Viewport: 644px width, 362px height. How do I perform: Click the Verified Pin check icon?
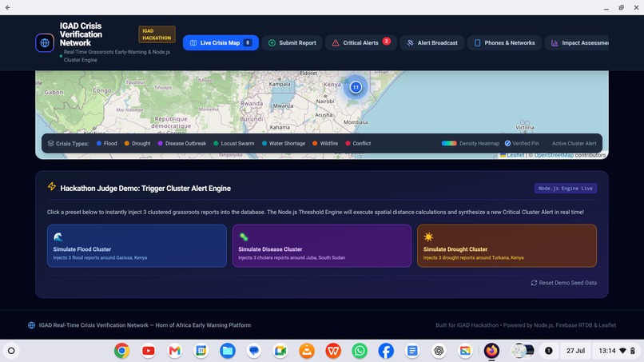tap(507, 143)
